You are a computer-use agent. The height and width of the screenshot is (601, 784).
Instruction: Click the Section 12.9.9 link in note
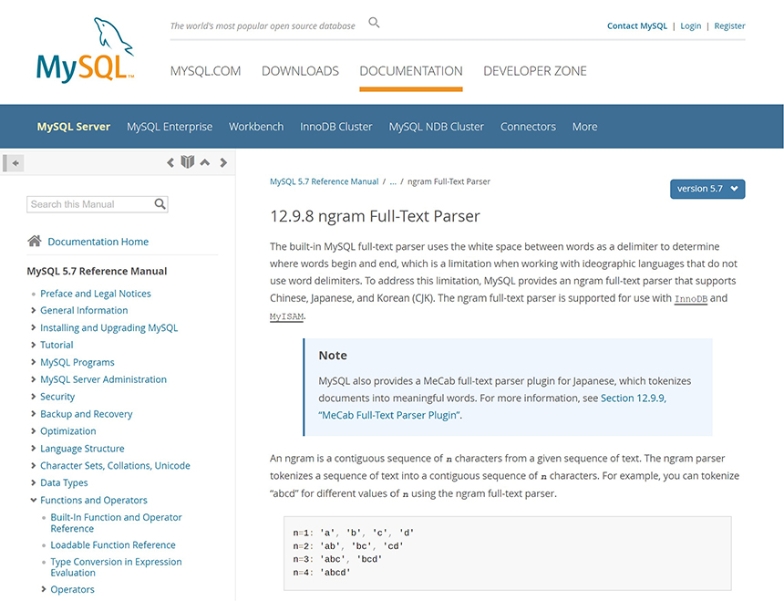point(632,397)
